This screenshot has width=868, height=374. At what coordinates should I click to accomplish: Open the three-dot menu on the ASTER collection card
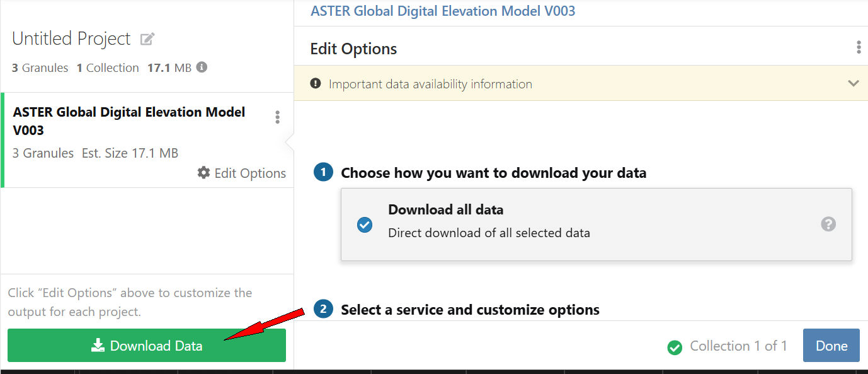coord(277,117)
